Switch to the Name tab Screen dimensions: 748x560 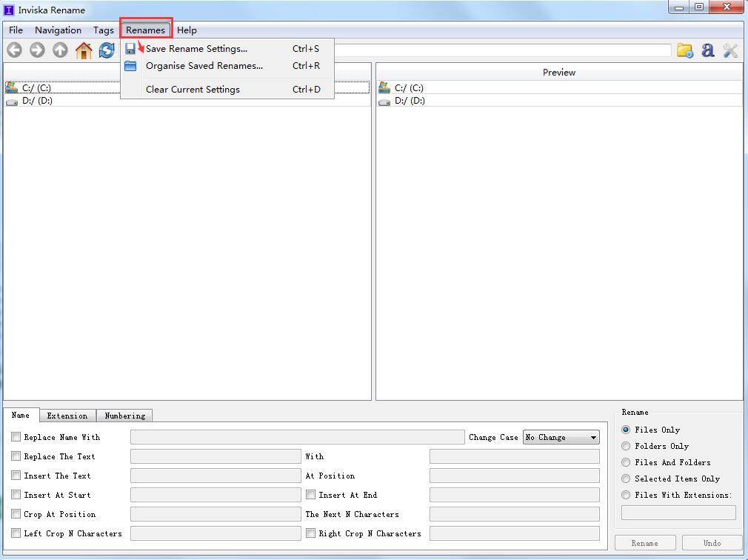21,415
